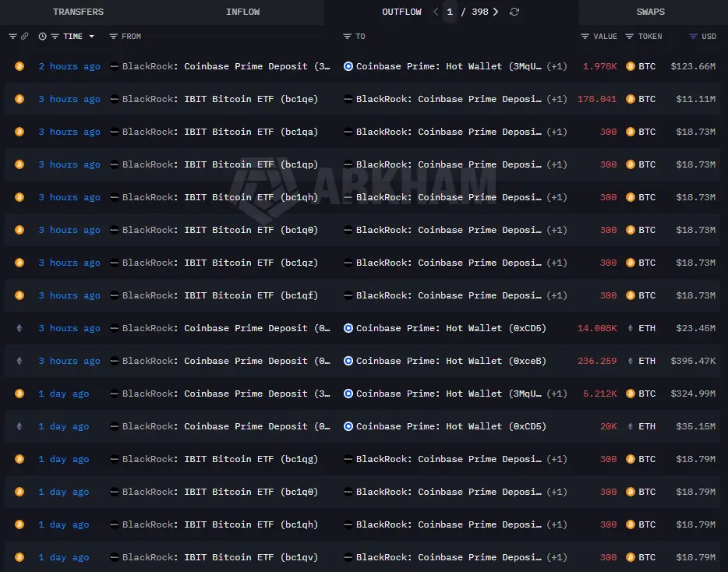This screenshot has width=728, height=572.
Task: Expand (+1) on the bc1qv row
Action: coord(557,557)
